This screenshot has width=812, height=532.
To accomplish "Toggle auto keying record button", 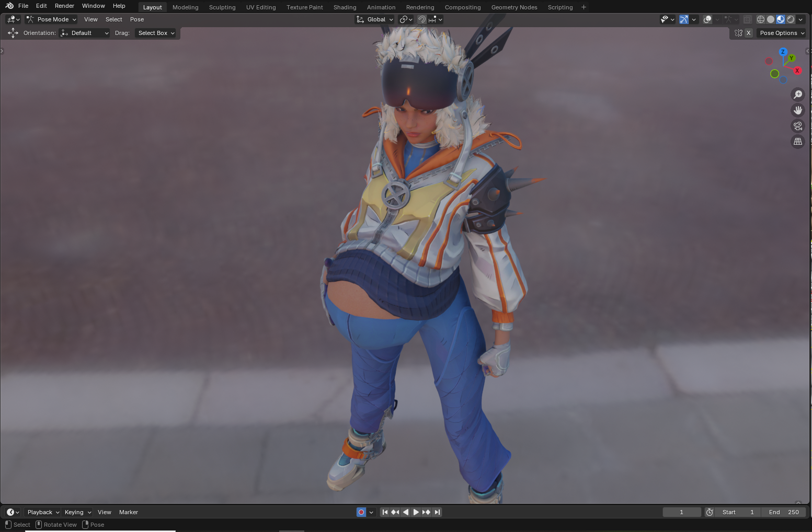I will (361, 512).
